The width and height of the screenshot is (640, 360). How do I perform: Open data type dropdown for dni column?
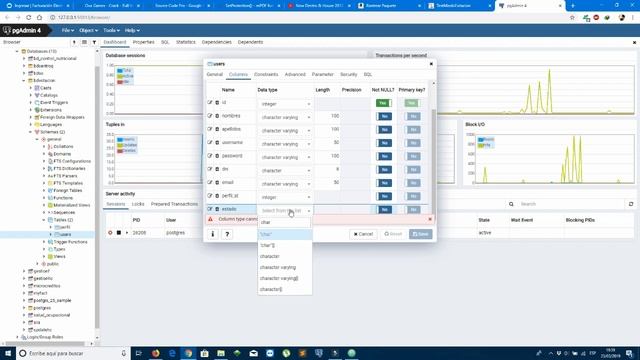coord(285,171)
